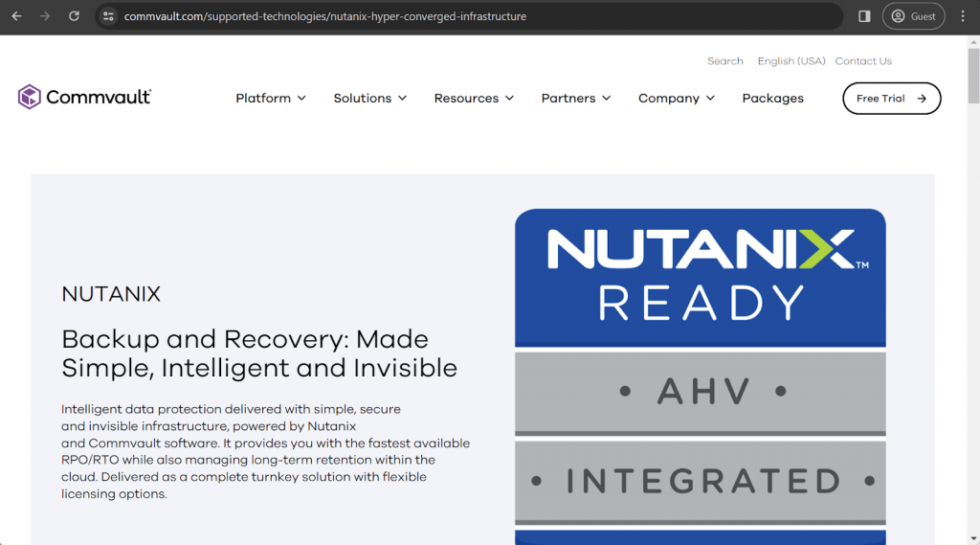Image resolution: width=980 pixels, height=545 pixels.
Task: Expand the Platform dropdown menu
Action: pyautogui.click(x=271, y=98)
